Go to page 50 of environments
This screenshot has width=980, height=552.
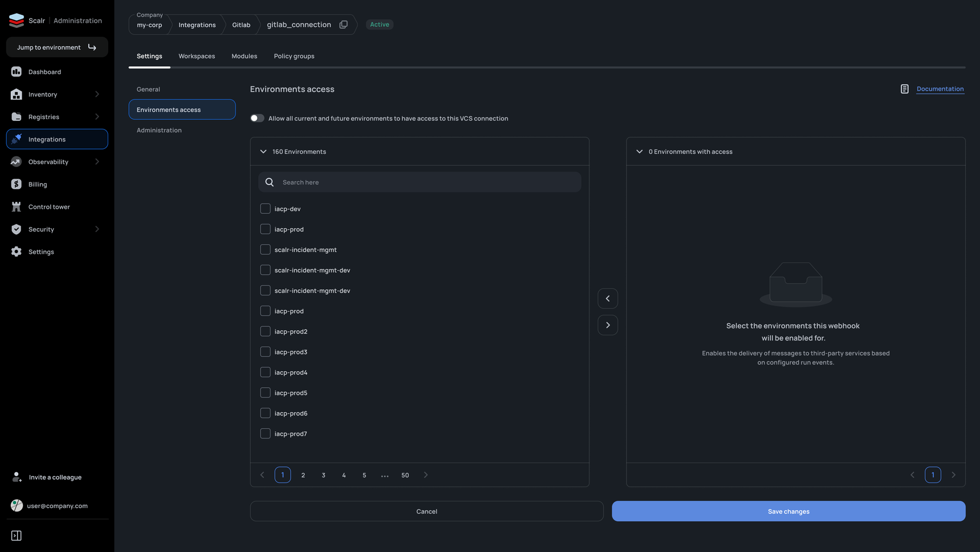point(405,475)
